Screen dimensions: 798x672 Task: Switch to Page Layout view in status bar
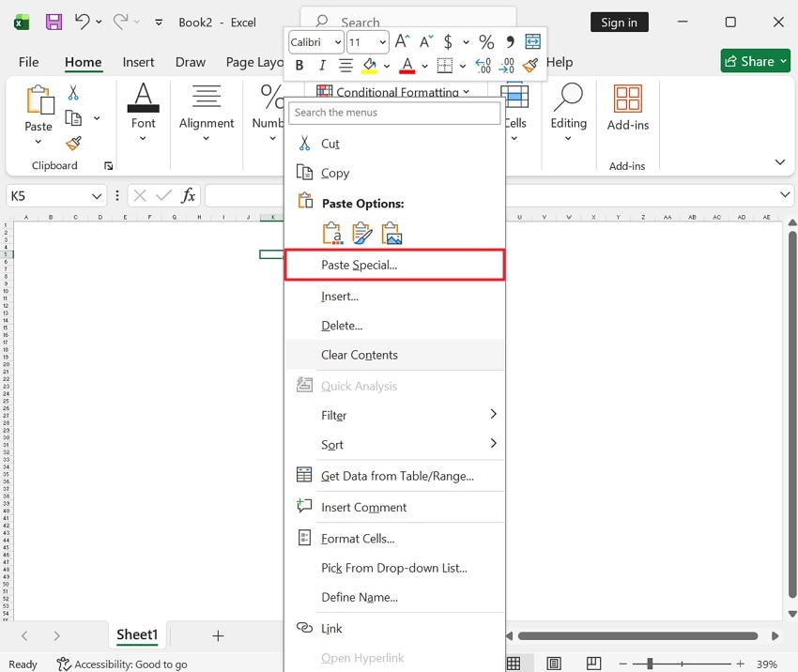[554, 663]
